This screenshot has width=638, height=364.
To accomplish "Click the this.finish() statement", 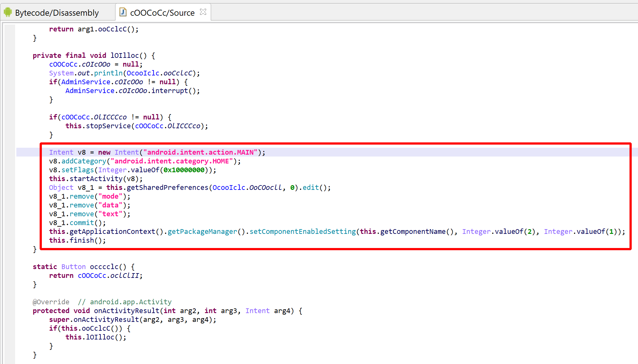I will (x=77, y=240).
